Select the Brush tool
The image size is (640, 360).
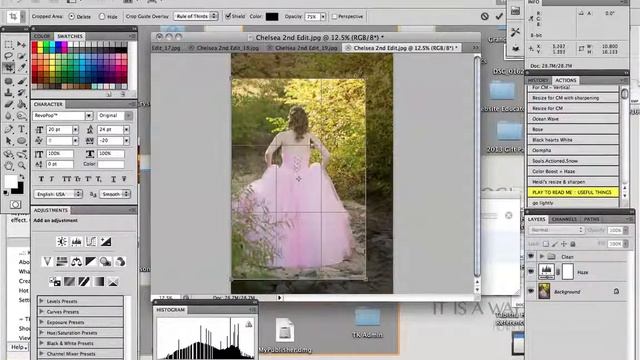(x=21, y=81)
